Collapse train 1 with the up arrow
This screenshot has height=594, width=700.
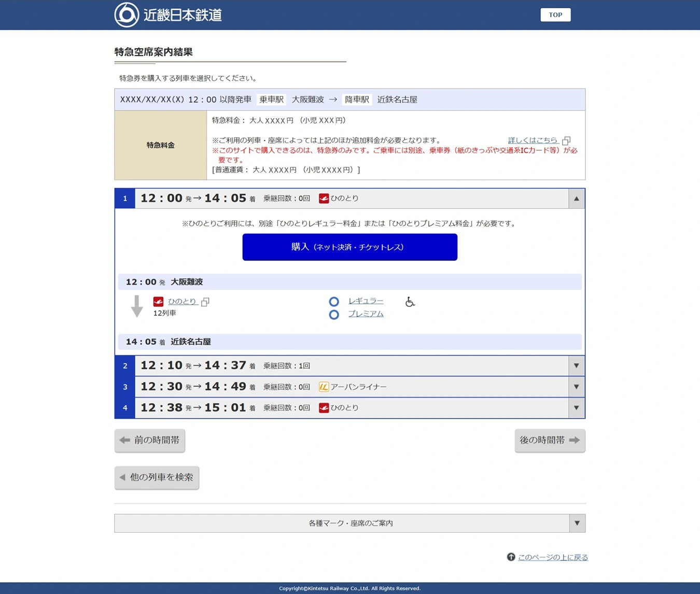[x=576, y=199]
